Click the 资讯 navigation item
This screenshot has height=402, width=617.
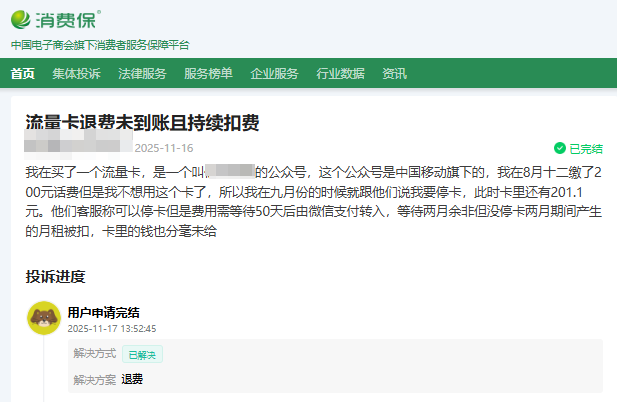394,73
